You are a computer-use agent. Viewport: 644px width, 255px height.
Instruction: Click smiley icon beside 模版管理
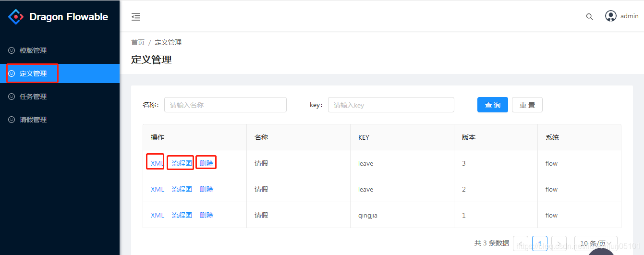click(x=12, y=50)
